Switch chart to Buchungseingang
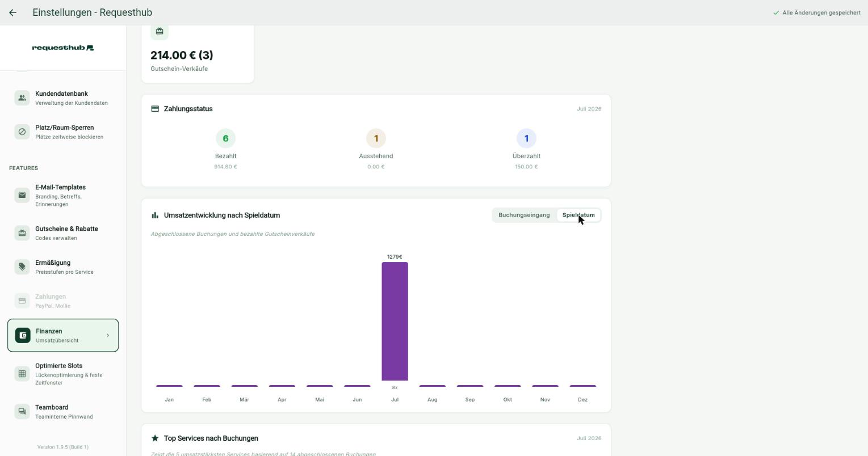The height and width of the screenshot is (456, 868). (x=524, y=215)
